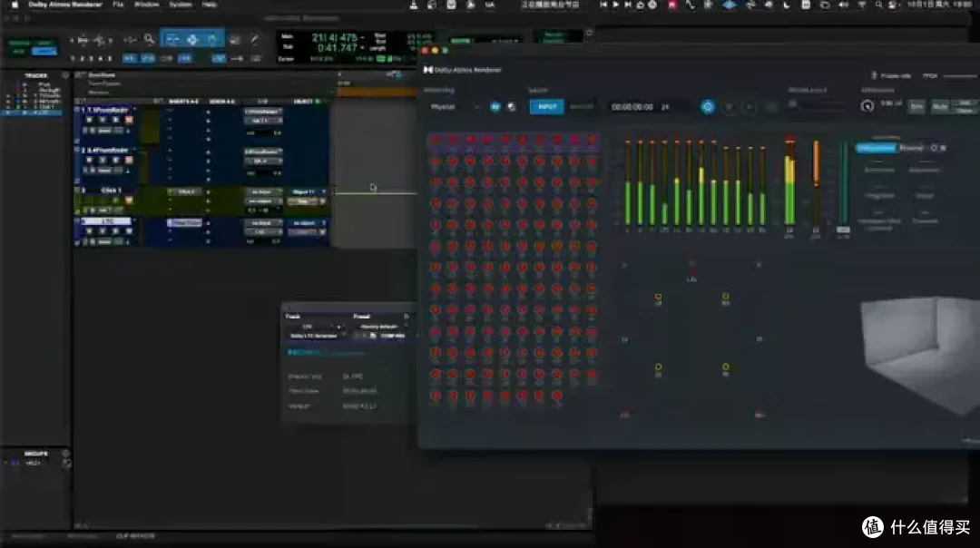Click the main counter in Pro Tools
980x548 pixels.
point(334,38)
